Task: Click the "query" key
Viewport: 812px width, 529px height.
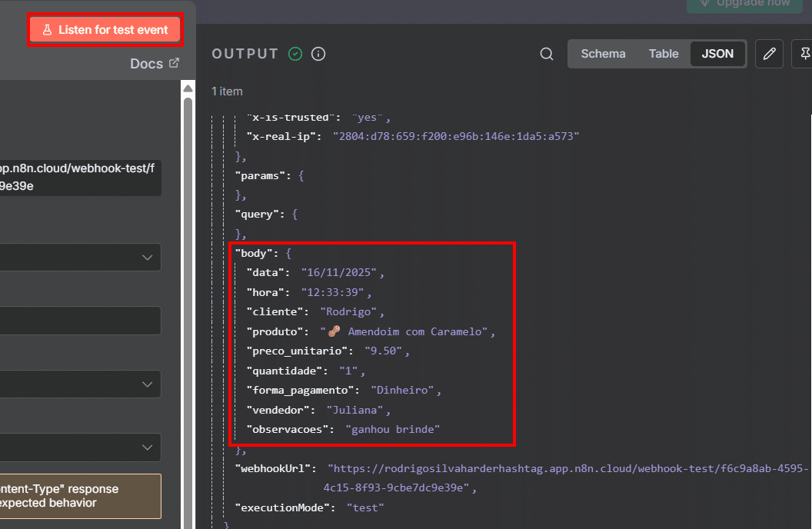Action: pos(258,215)
